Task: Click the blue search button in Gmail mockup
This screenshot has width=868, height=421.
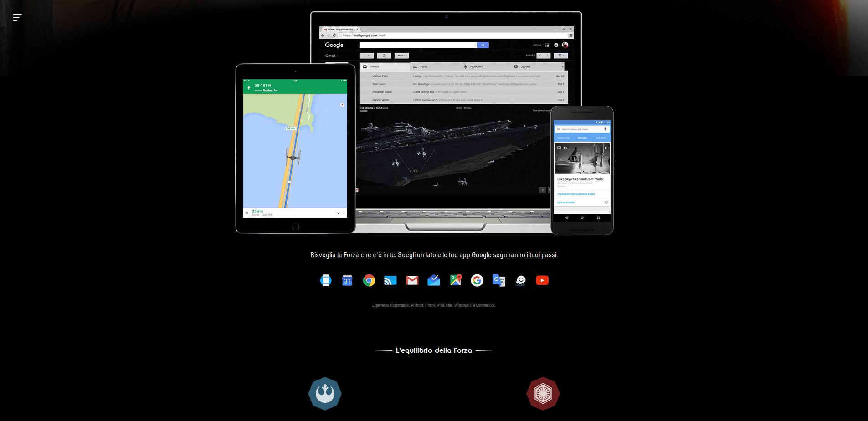Action: pos(483,45)
